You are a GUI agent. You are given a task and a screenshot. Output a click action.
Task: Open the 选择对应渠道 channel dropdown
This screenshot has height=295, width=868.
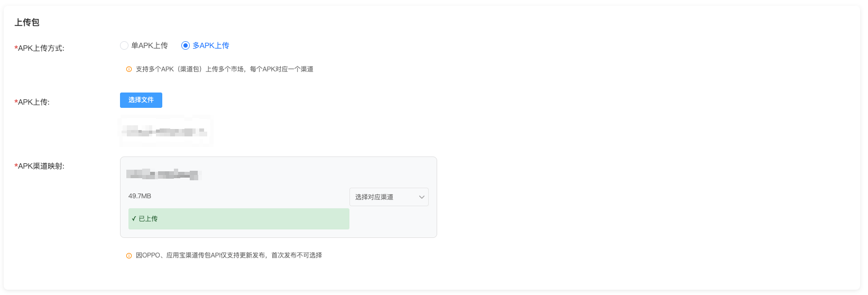click(x=389, y=197)
